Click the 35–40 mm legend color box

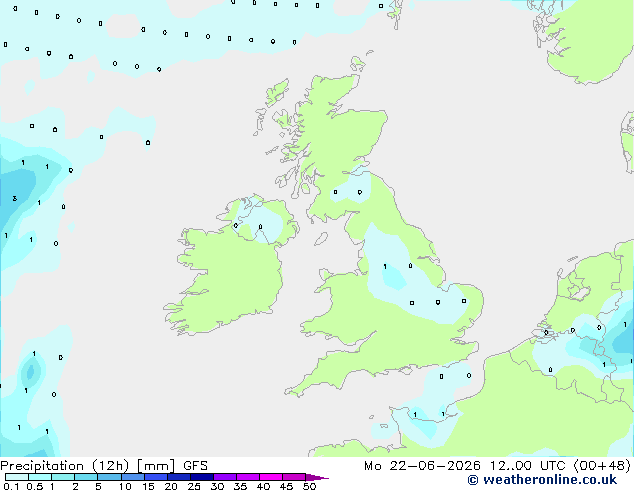pos(248,477)
